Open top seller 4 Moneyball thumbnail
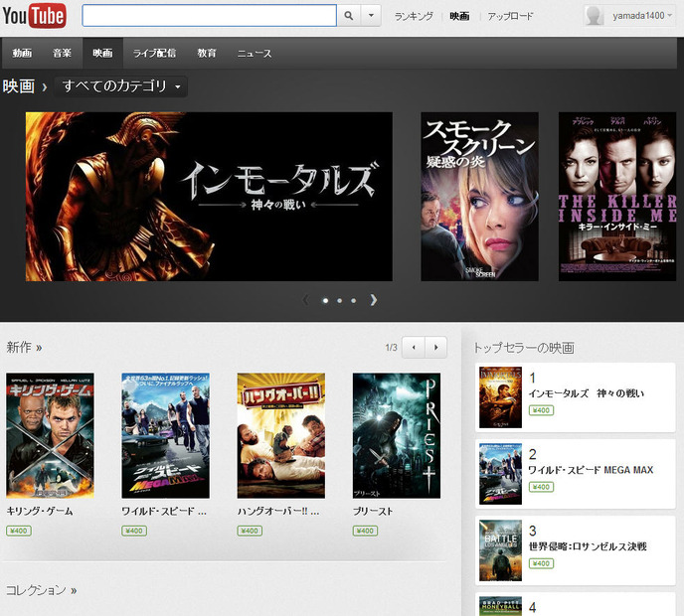 (500, 606)
